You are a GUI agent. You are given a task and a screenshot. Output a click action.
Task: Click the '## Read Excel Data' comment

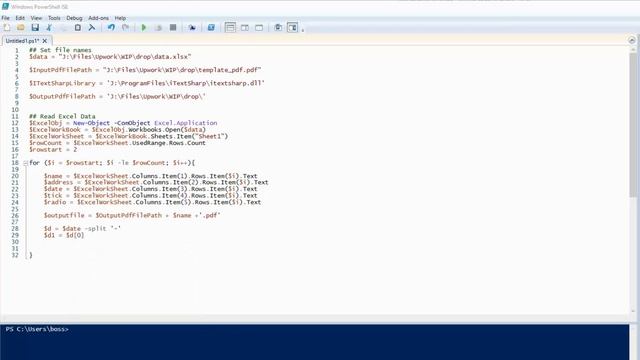point(62,116)
